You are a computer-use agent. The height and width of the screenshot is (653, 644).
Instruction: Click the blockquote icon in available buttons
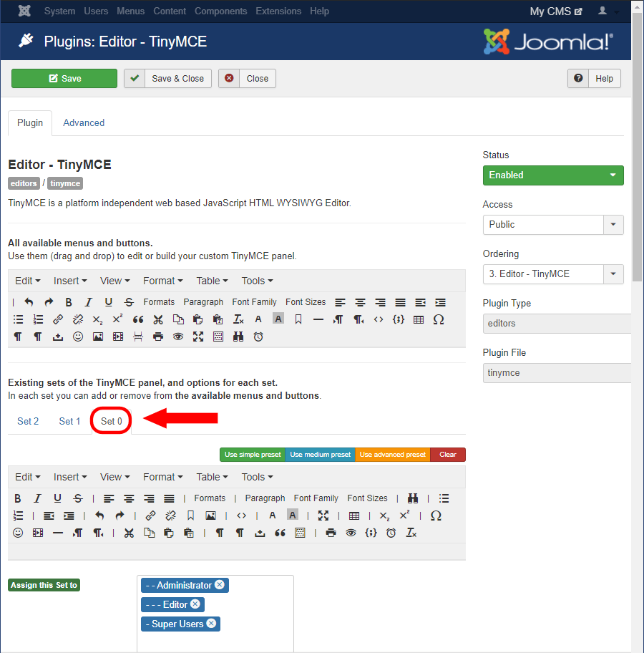[x=138, y=319]
